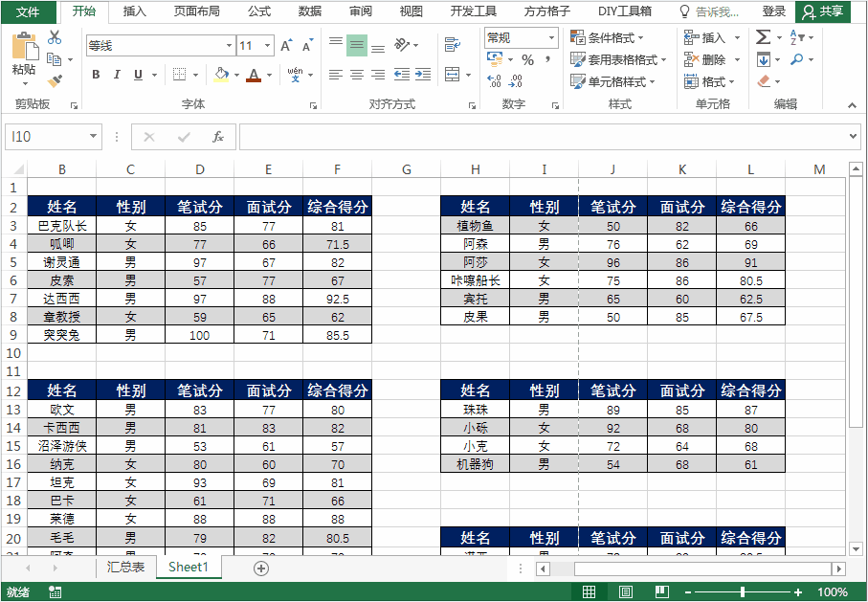The height and width of the screenshot is (602, 868).
Task: Select column D header
Action: [199, 169]
